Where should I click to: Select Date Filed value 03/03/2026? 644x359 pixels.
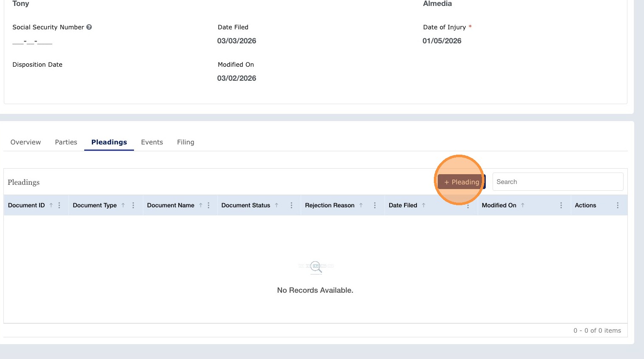click(237, 41)
